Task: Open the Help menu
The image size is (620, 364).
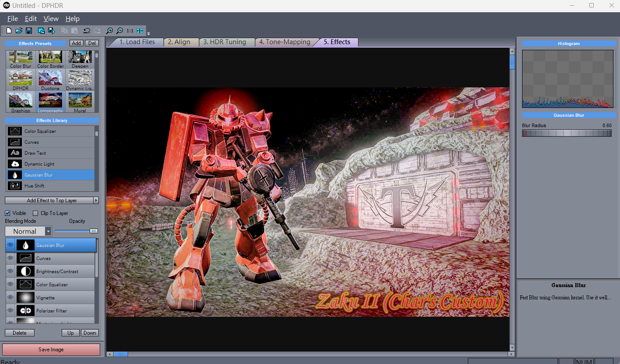Action: coord(73,18)
